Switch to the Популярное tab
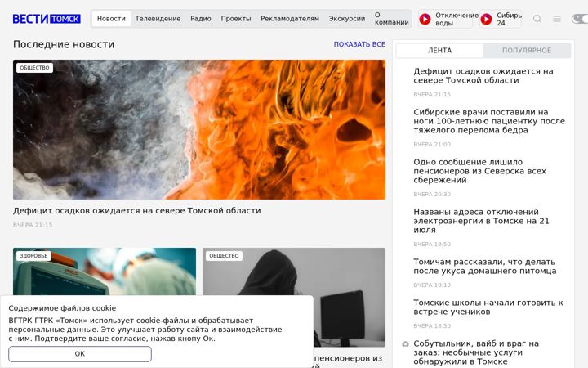 pyautogui.click(x=527, y=51)
